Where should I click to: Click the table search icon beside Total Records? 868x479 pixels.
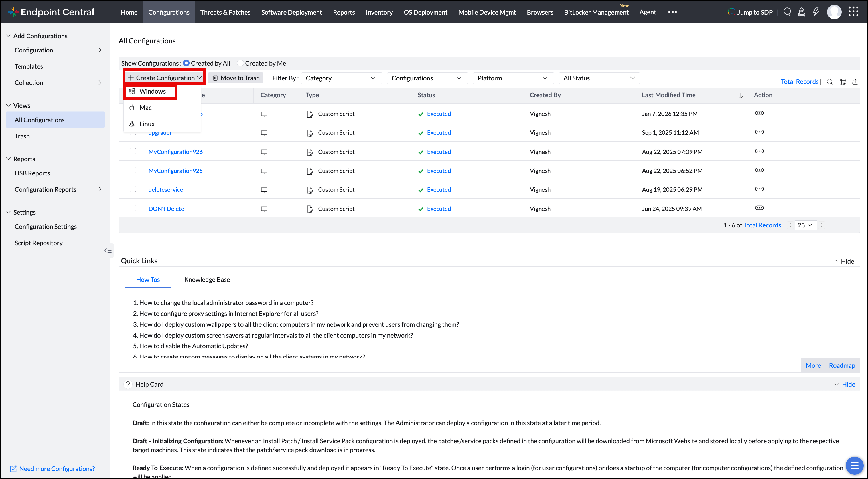click(830, 82)
